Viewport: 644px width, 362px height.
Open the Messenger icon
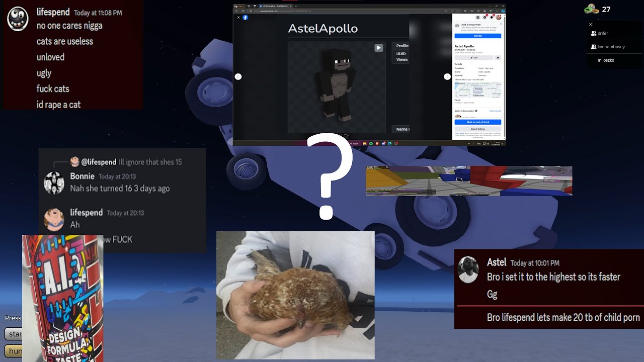(x=485, y=17)
